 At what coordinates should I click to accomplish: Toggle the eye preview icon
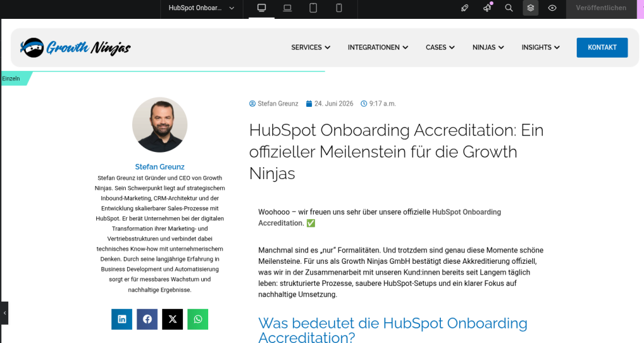(x=552, y=8)
